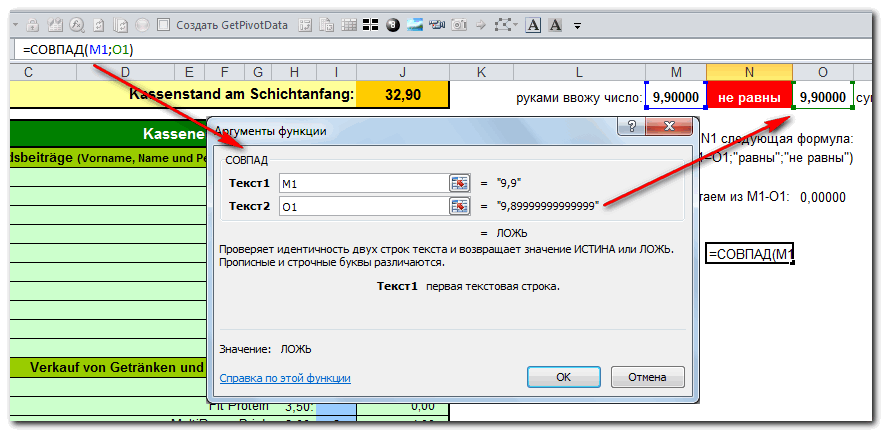Click the OK button in the dialog
The height and width of the screenshot is (432, 883).
coord(564,377)
